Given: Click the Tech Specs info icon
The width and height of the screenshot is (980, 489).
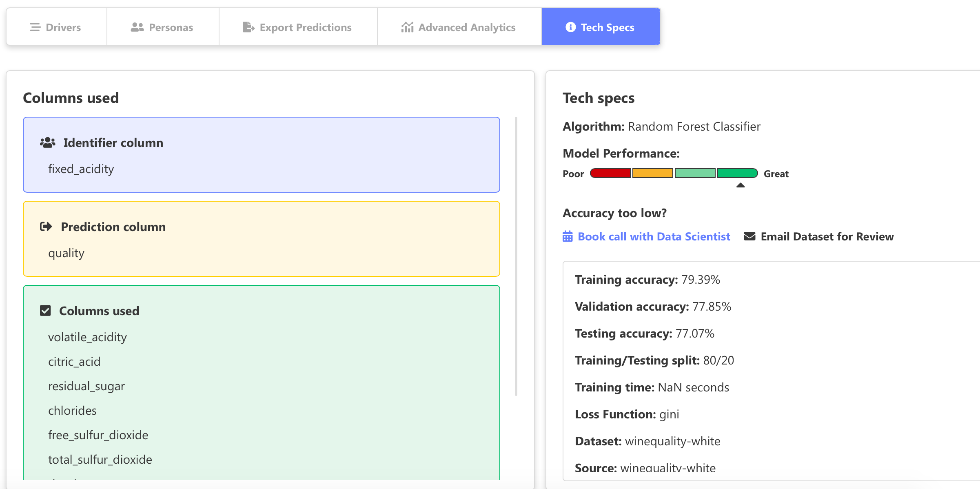Looking at the screenshot, I should point(570,27).
